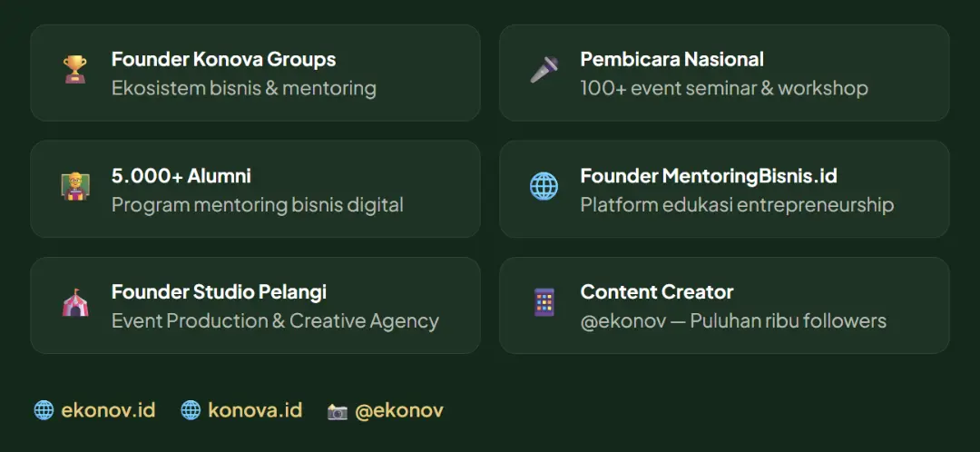Click the phone icon beside Content Creator
This screenshot has height=452, width=980.
[x=544, y=302]
